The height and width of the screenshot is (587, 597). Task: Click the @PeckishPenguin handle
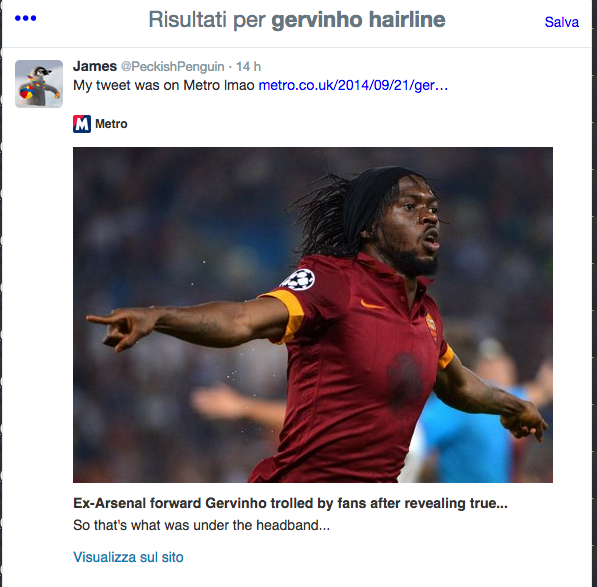coord(172,67)
